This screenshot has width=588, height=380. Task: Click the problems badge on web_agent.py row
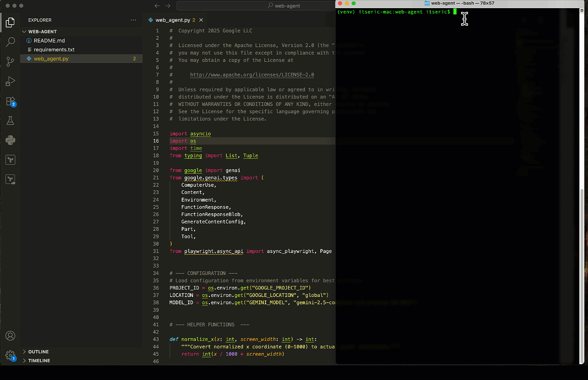[134, 59]
